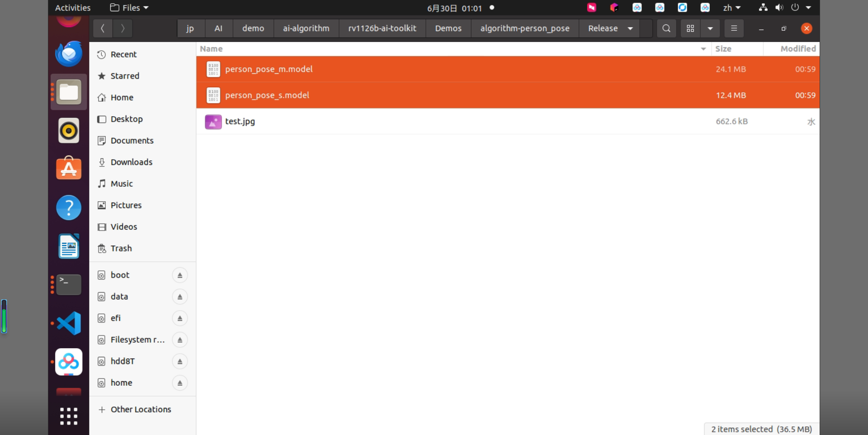The height and width of the screenshot is (435, 868).
Task: Launch Visual Studio Code from the dock
Action: (x=69, y=323)
